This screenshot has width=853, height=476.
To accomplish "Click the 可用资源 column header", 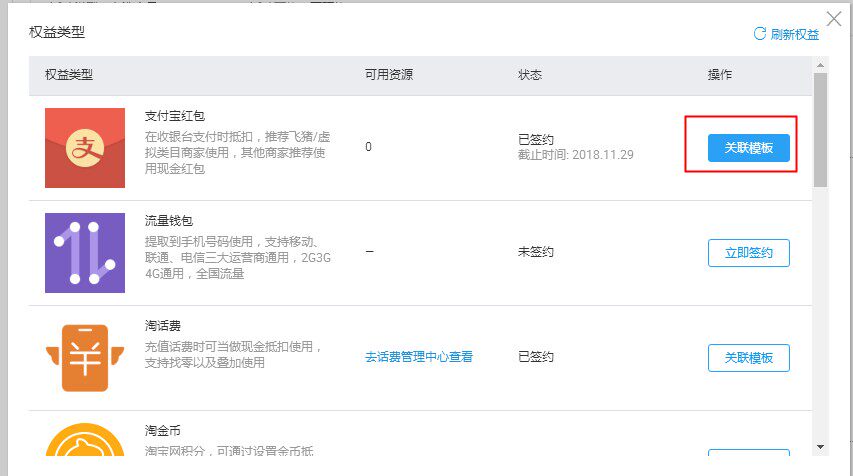I will (389, 75).
